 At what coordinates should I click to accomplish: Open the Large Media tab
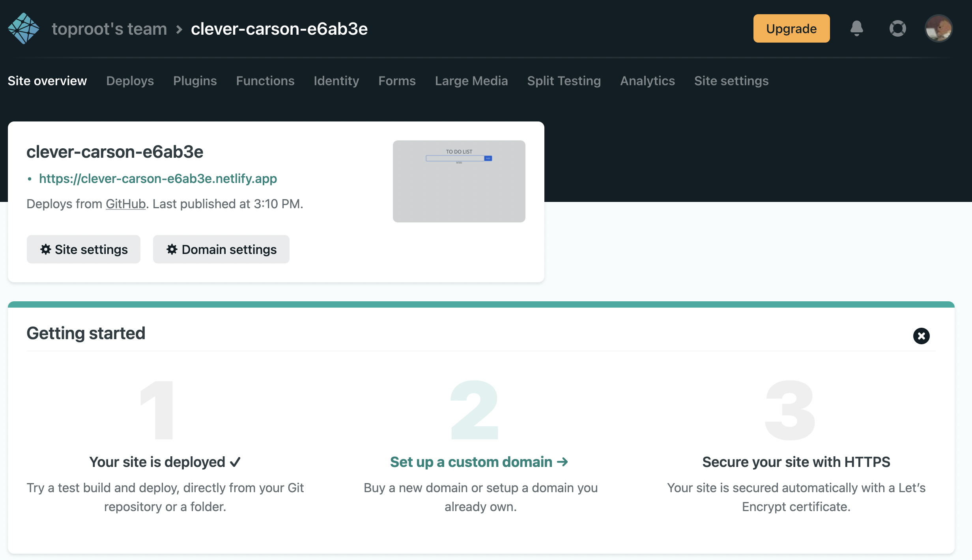tap(471, 81)
